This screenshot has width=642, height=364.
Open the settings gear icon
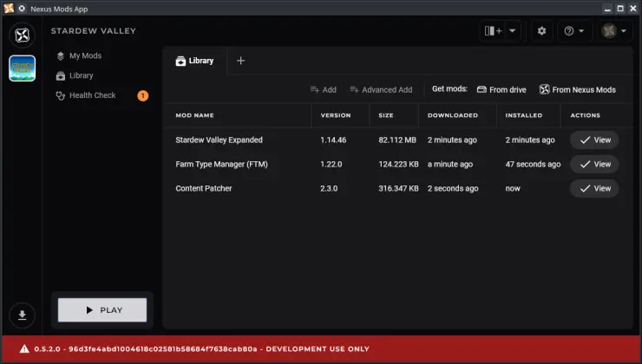point(542,31)
